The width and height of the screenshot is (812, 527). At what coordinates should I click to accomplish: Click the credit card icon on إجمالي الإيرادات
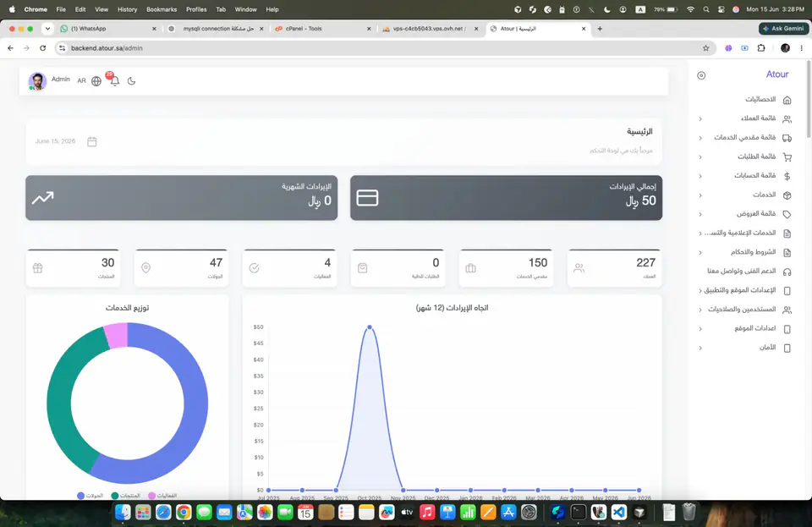367,198
